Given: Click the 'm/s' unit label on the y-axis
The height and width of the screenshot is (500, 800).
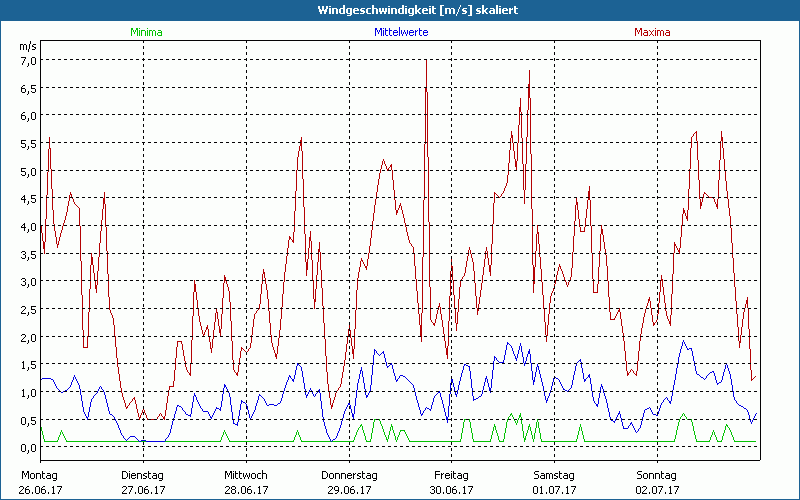Looking at the screenshot, I should 27,46.
